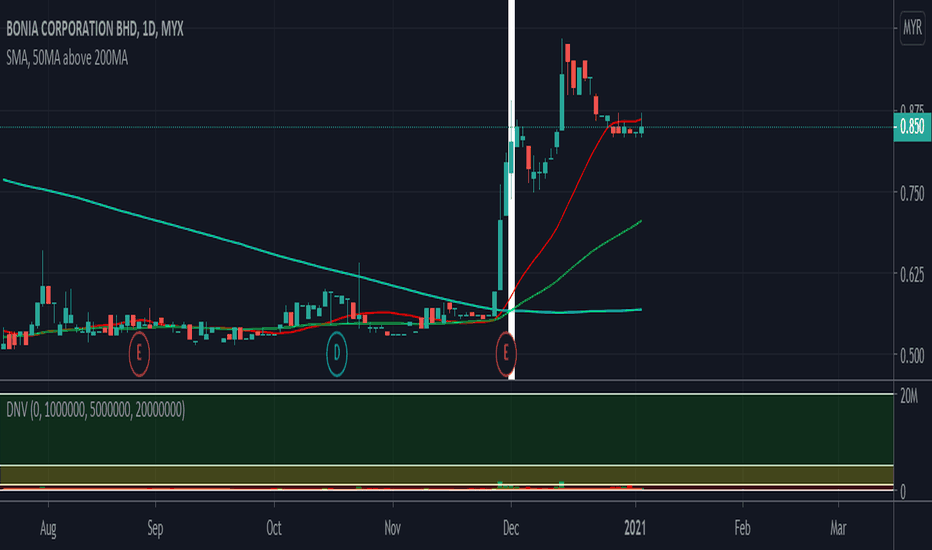Click the 0.850 current price label
932x550 pixels.
[x=912, y=127]
